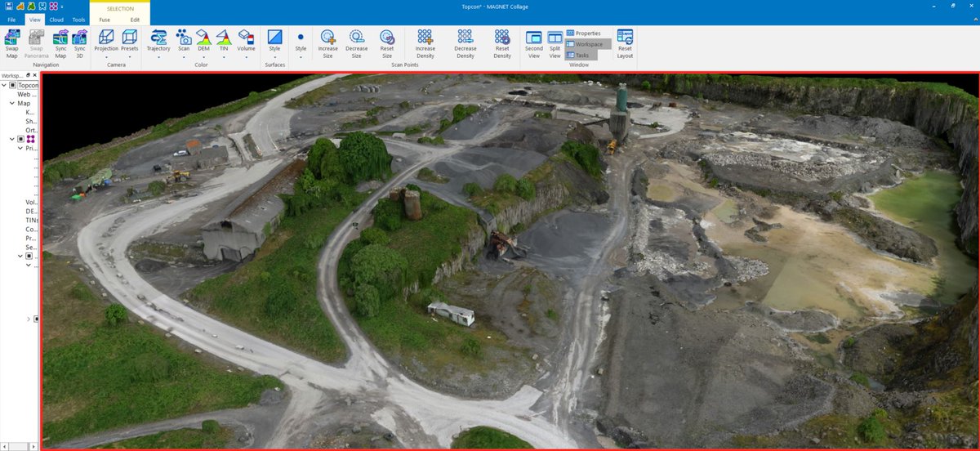
Task: Click Reset Density icon
Action: click(502, 37)
